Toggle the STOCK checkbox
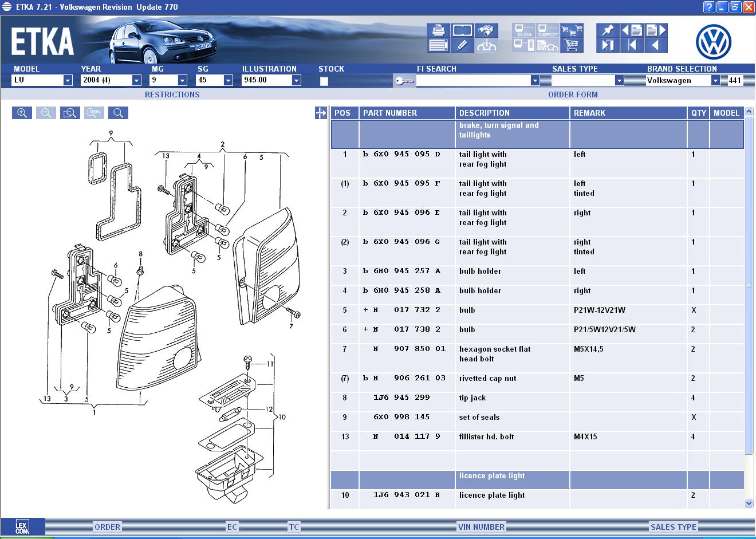Screen dimensions: 756x539 (x=324, y=81)
